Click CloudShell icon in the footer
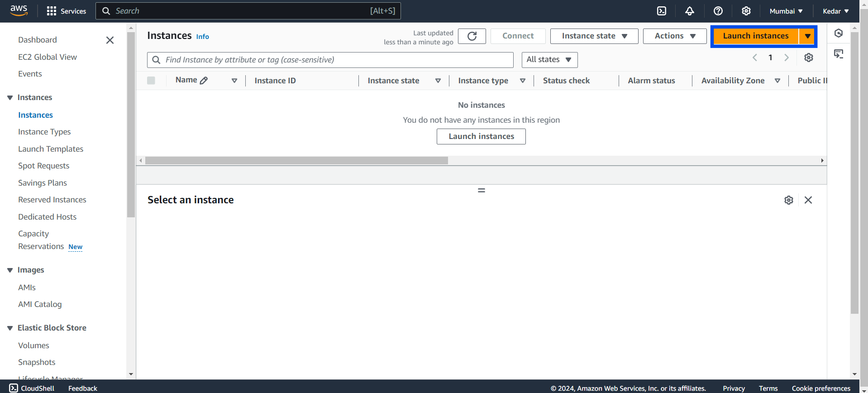 click(x=14, y=388)
